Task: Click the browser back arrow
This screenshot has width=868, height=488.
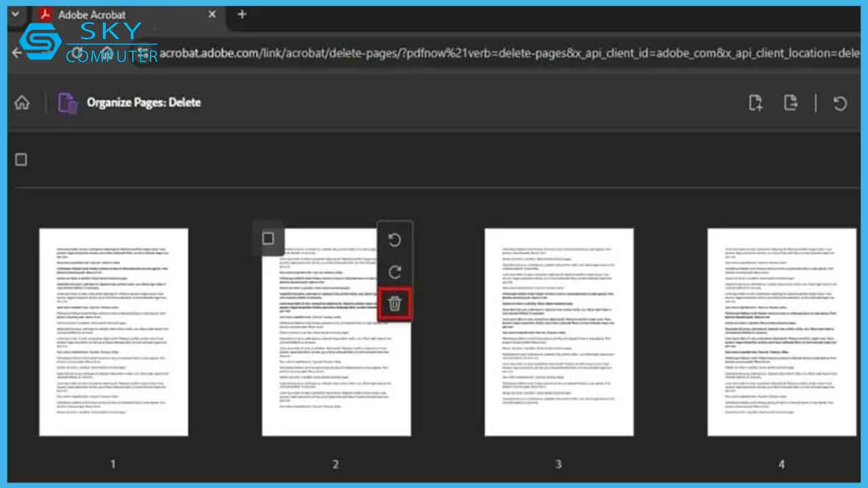Action: click(16, 53)
